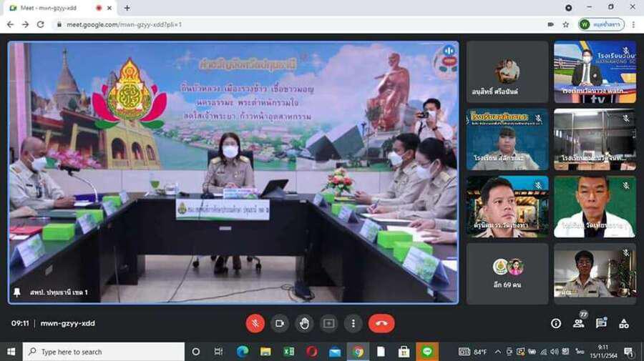Open more options three-dot menu in Meet
This screenshot has width=644, height=361.
[x=353, y=323]
